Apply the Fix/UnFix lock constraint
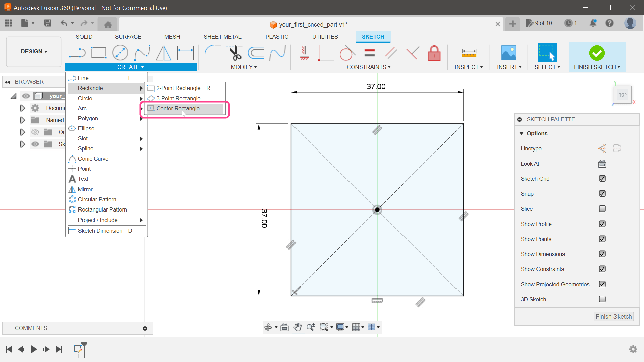Screen dimensions: 644x362 click(434, 53)
